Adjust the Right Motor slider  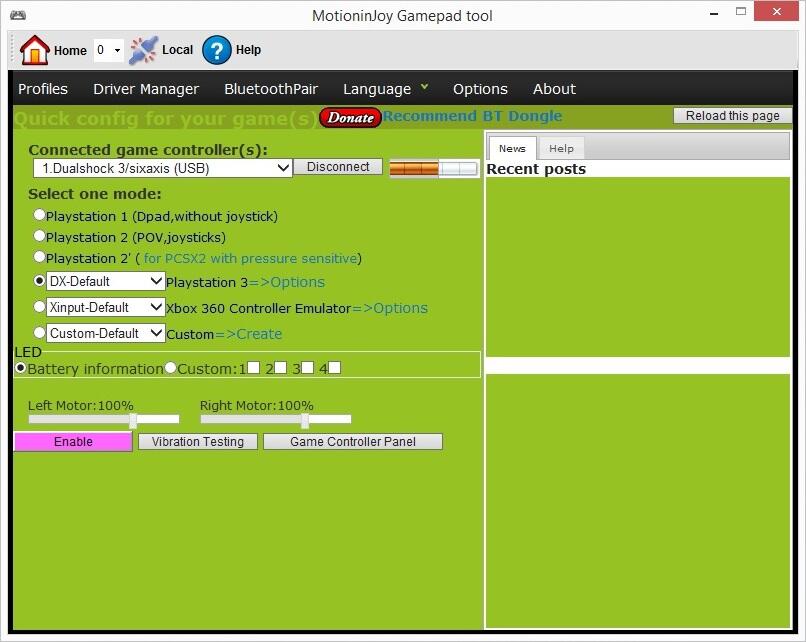point(305,420)
